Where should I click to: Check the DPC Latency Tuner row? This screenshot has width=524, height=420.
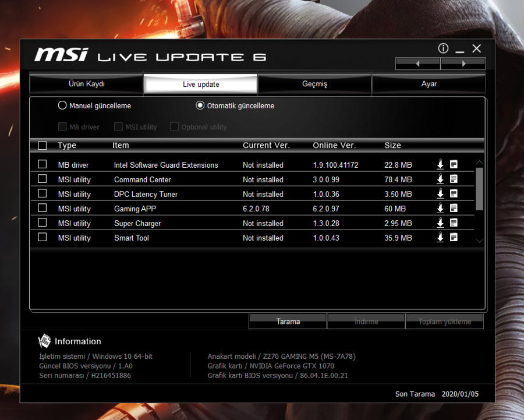[x=42, y=193]
